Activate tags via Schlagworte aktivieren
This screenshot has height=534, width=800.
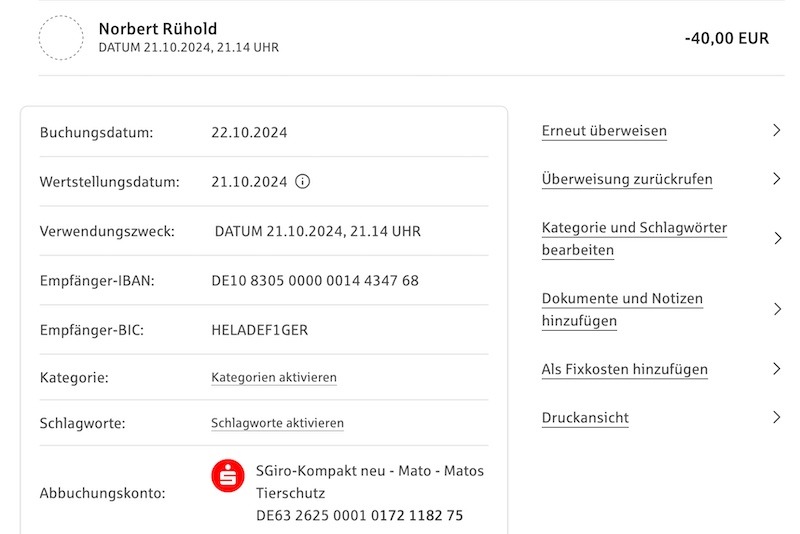278,423
